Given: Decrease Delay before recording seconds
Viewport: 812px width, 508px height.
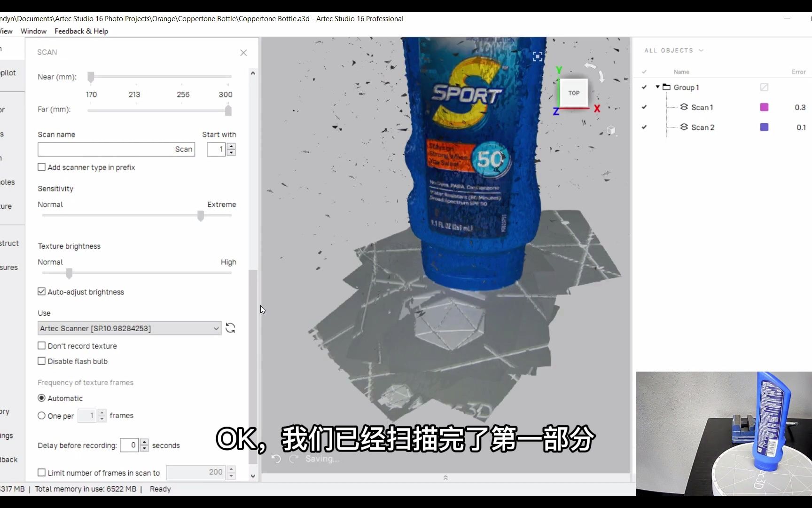Looking at the screenshot, I should click(145, 448).
